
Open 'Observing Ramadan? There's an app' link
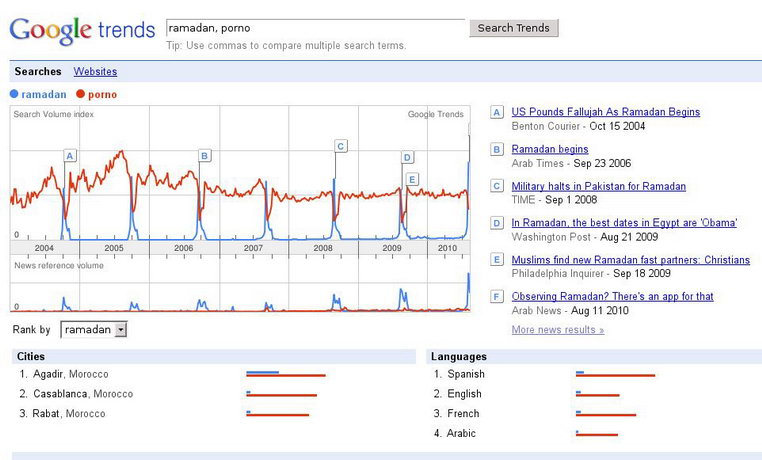point(612,297)
